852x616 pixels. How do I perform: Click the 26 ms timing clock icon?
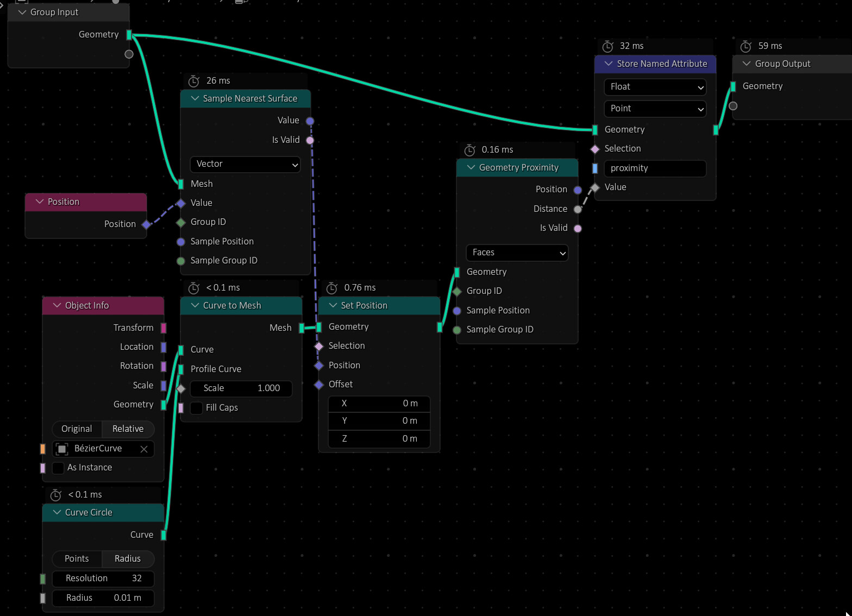194,81
